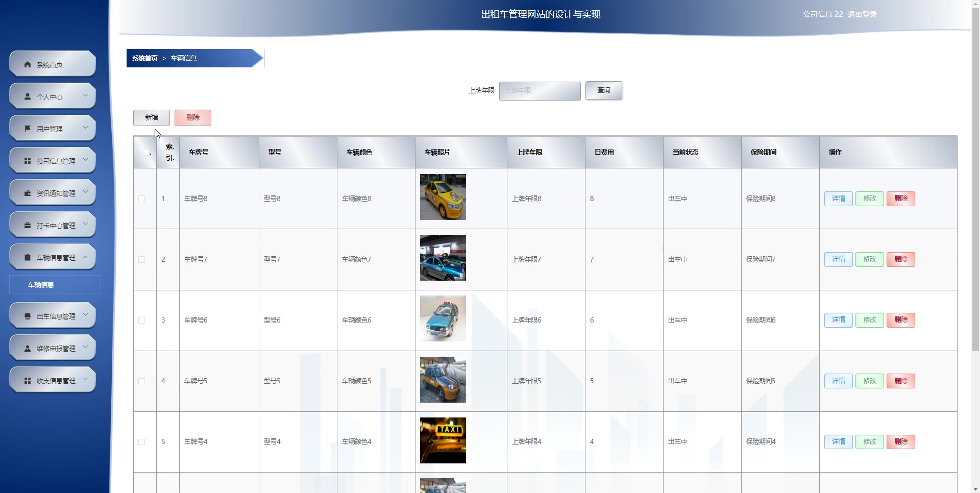Expand the 公司信息管理 menu chevron
Viewport: 980px width, 493px height.
pyautogui.click(x=85, y=160)
